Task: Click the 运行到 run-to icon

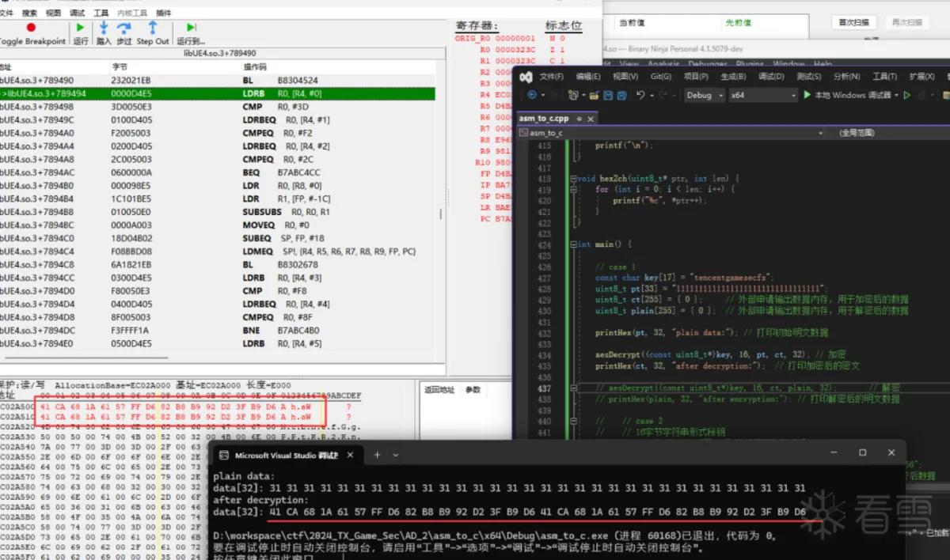Action: [191, 28]
